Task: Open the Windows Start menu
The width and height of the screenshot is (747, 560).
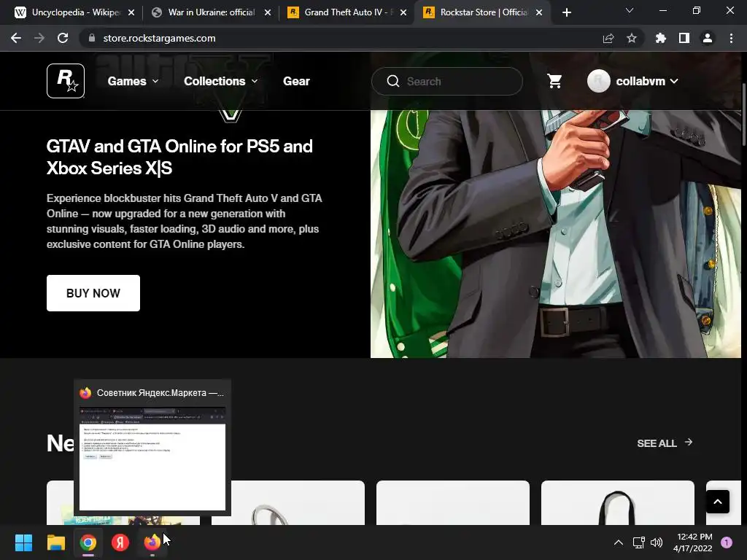Action: (x=23, y=542)
